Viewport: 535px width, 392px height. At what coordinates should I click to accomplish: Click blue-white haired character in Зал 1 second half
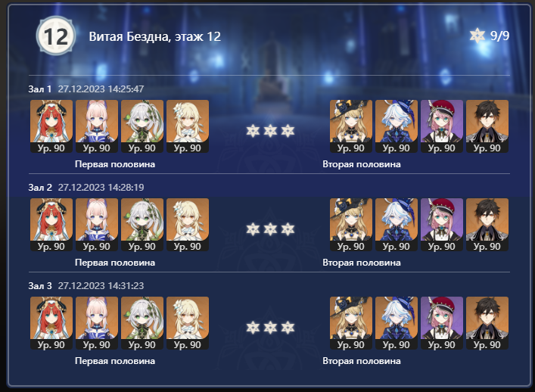[x=397, y=126]
